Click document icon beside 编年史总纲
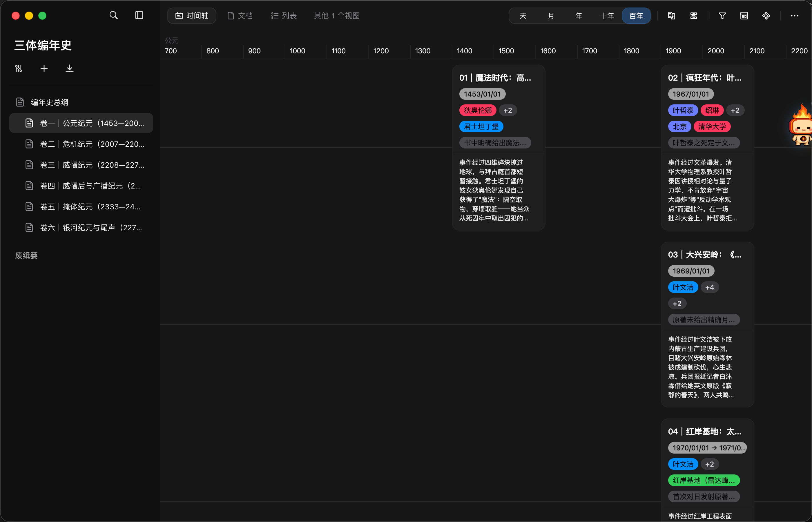The width and height of the screenshot is (812, 522). (20, 102)
